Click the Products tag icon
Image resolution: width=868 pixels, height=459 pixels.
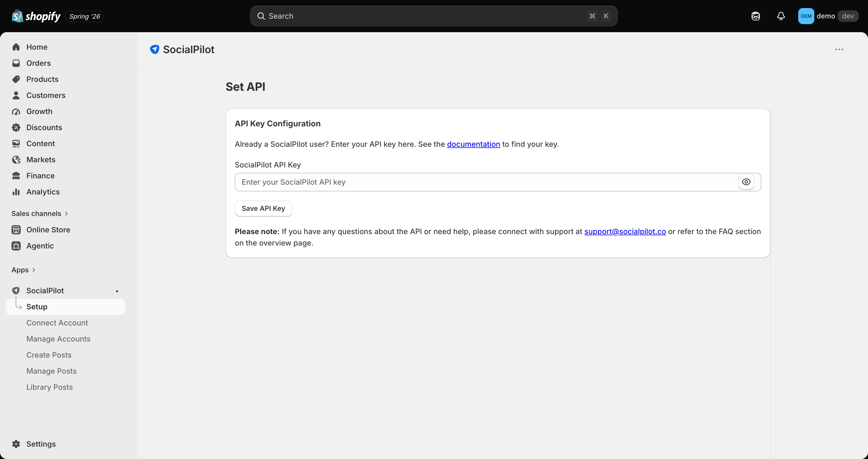click(16, 79)
